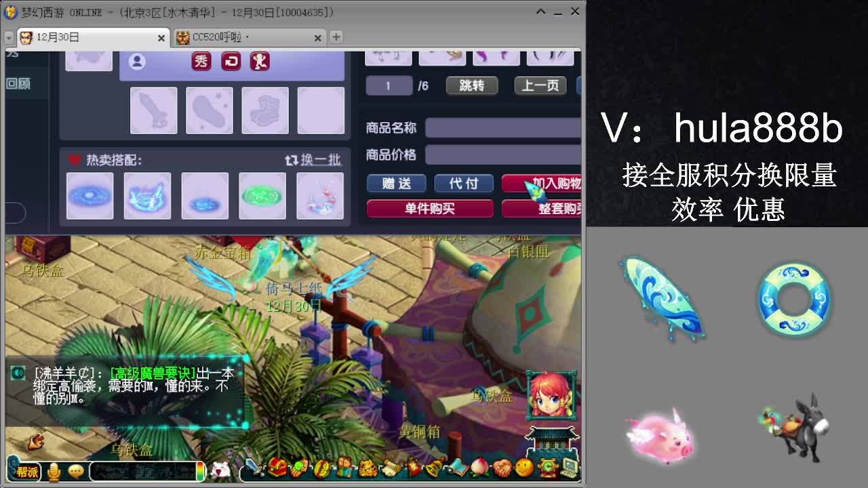Click the 帮派 guild button
This screenshot has height=488, width=868.
coord(26,471)
